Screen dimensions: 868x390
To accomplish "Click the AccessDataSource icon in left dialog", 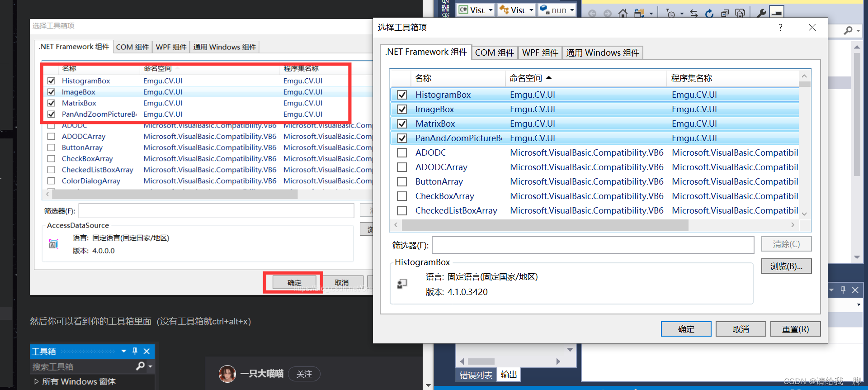I will [53, 244].
